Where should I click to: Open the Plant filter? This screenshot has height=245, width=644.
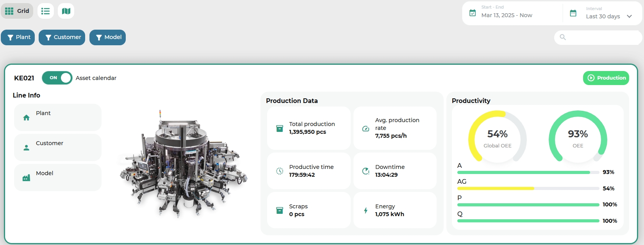point(18,37)
